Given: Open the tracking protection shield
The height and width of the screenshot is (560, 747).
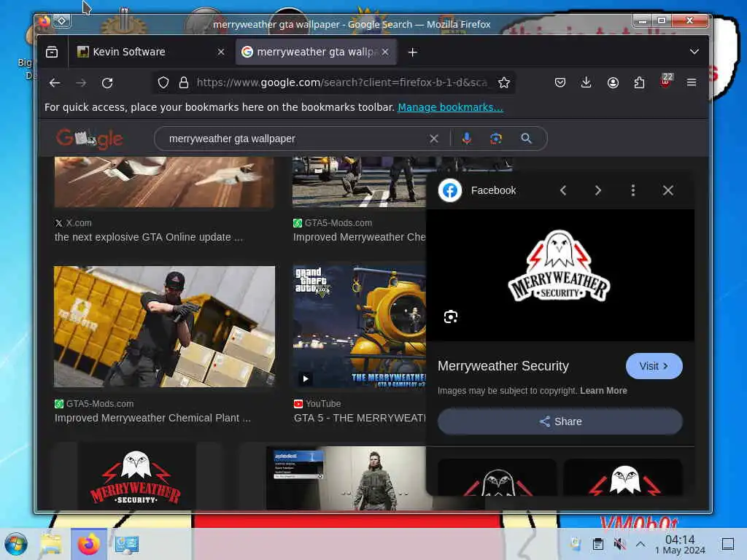Looking at the screenshot, I should 163,83.
